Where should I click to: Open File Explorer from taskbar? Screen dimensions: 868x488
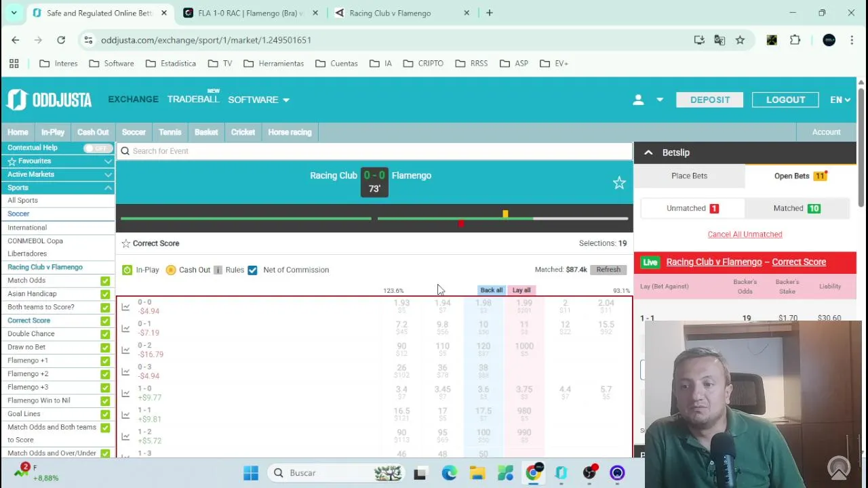click(x=477, y=473)
